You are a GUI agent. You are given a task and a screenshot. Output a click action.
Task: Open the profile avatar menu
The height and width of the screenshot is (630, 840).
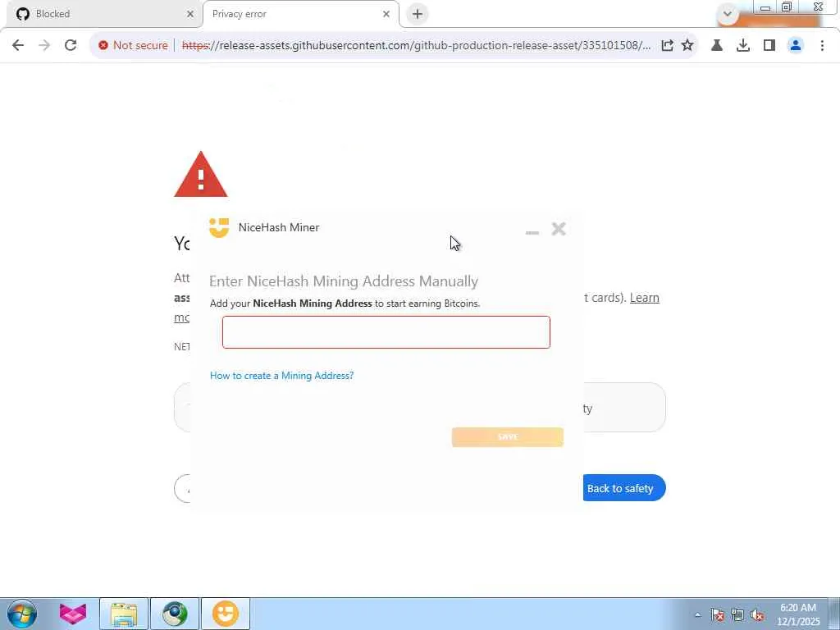796,46
